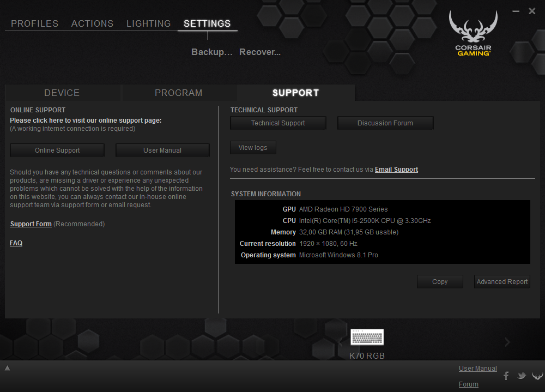Open the Discussion Forum button
The height and width of the screenshot is (392, 545).
pyautogui.click(x=385, y=123)
